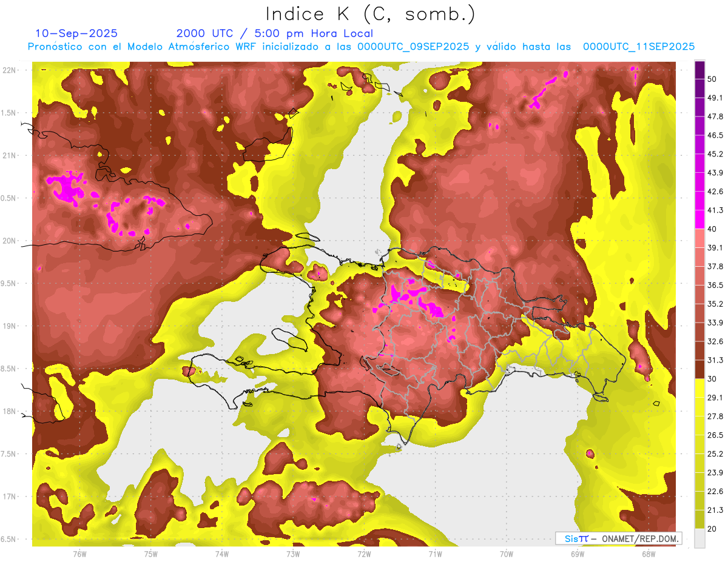Click the 20N latitude axis label
The image size is (728, 562).
tap(10, 241)
